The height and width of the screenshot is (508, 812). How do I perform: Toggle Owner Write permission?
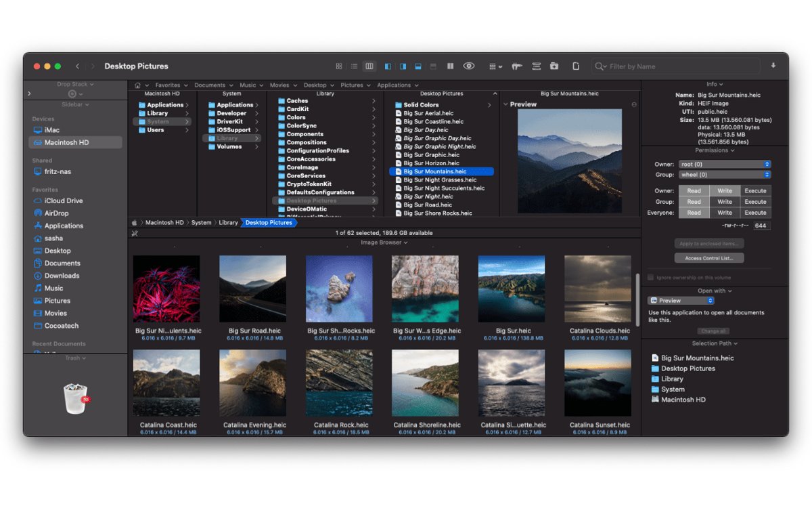click(x=724, y=191)
